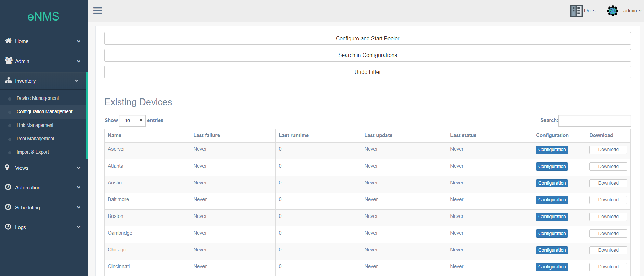This screenshot has width=644, height=276.
Task: Download Cambridge configuration
Action: point(608,234)
